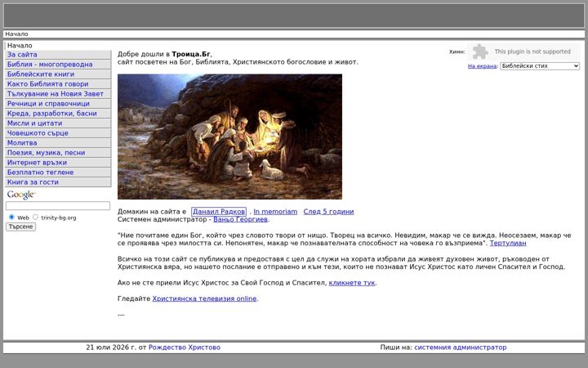Click the Google logo above search box
The height and width of the screenshot is (368, 588).
pyautogui.click(x=21, y=195)
